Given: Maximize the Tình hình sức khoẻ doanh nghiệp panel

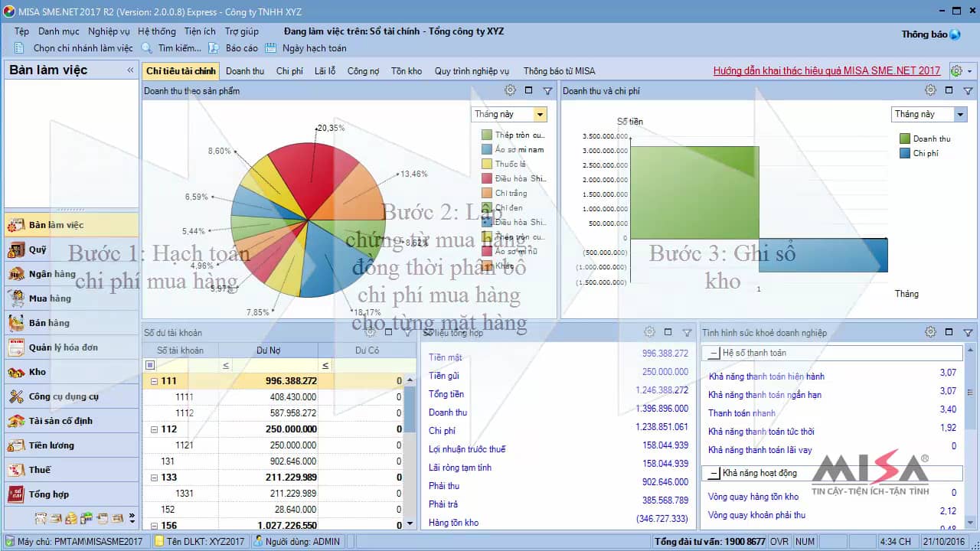Looking at the screenshot, I should 949,332.
